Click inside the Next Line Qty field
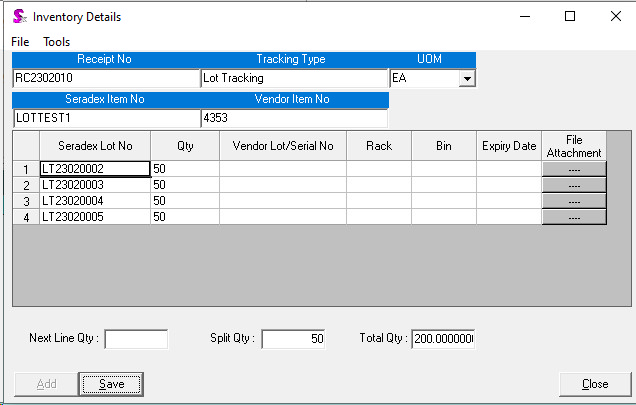Screen dimensions: 636x405 click(136, 339)
